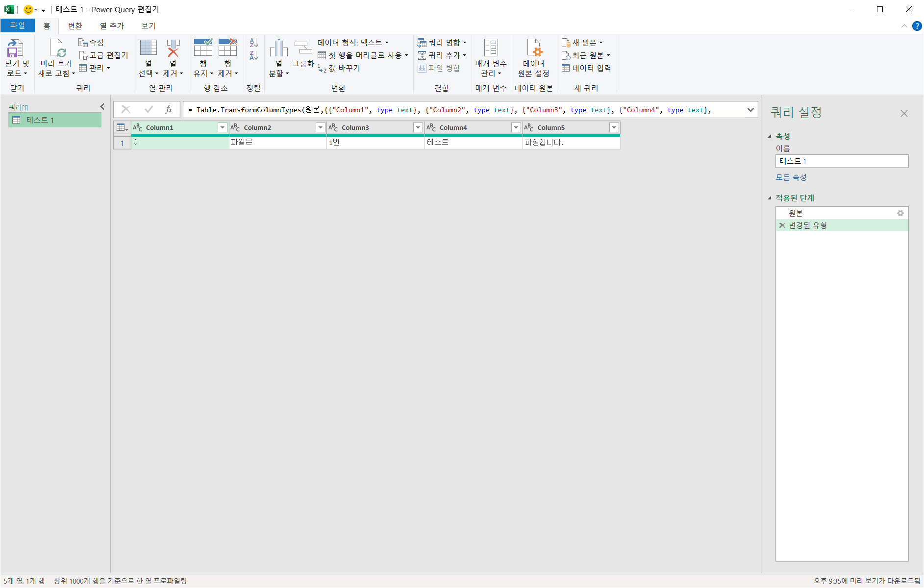Select row number 1 header
Screen dimensions: 924x588
pyautogui.click(x=122, y=143)
